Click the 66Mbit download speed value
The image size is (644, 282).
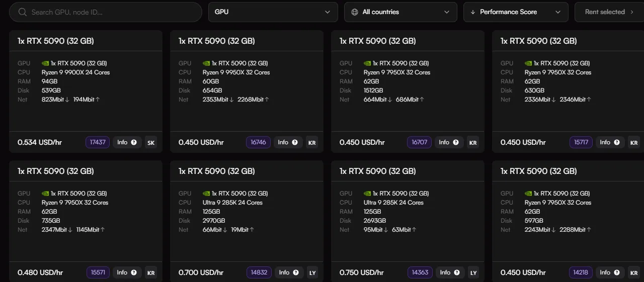(x=212, y=230)
